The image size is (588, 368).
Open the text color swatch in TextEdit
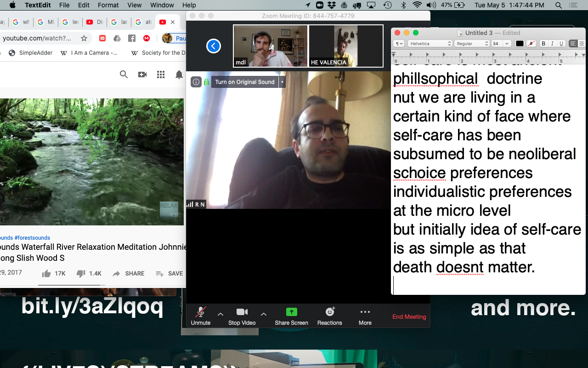click(x=519, y=43)
